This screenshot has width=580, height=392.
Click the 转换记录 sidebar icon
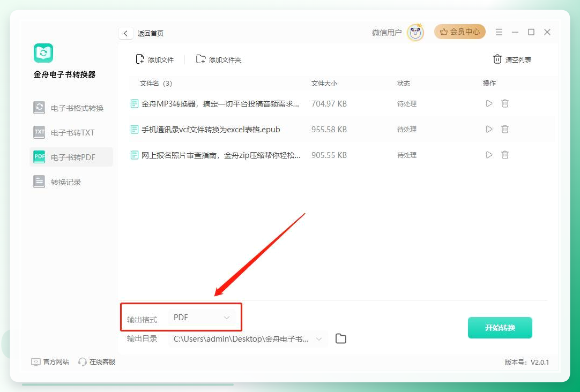pyautogui.click(x=39, y=182)
